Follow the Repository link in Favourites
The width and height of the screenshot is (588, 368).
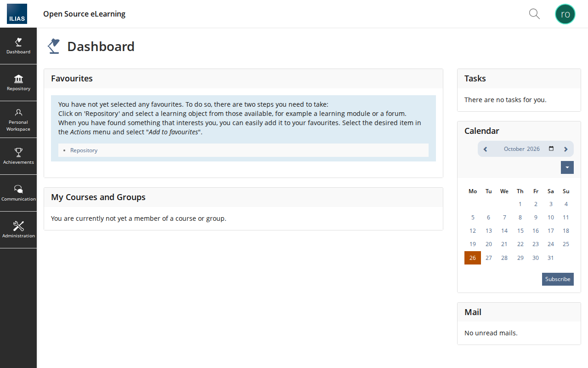coord(84,150)
